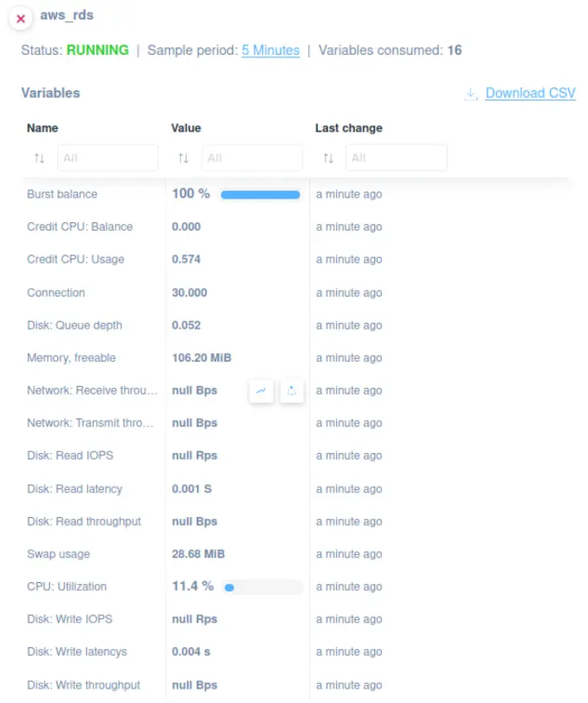Click the null Bps value for Disk Write throughput
This screenshot has width=588, height=703.
click(194, 685)
